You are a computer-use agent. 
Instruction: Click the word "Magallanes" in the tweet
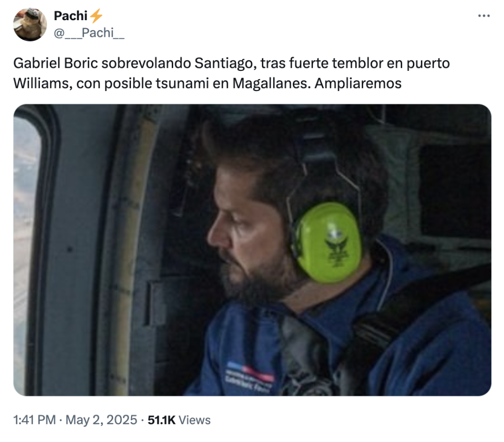point(272,83)
